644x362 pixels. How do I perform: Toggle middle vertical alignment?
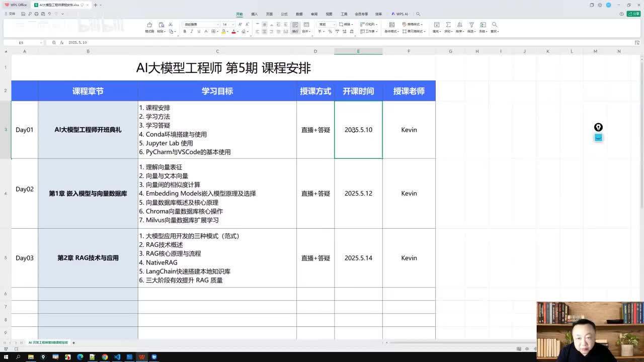[264, 24]
